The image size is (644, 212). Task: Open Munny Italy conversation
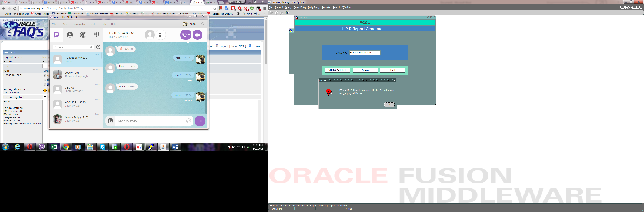(x=76, y=119)
